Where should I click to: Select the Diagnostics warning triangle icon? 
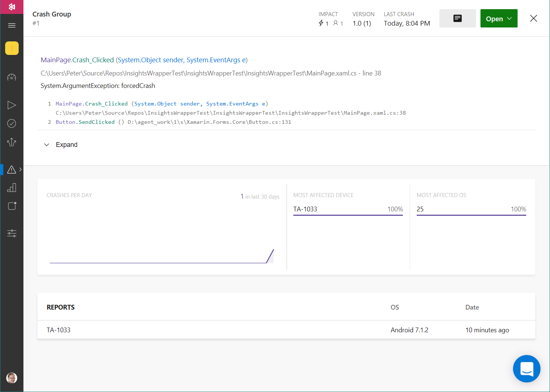(11, 170)
